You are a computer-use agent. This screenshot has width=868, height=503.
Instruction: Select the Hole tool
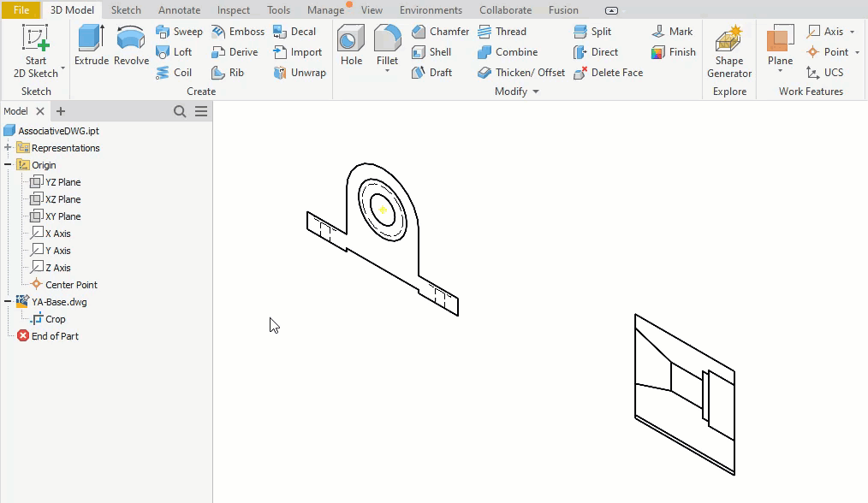(351, 45)
